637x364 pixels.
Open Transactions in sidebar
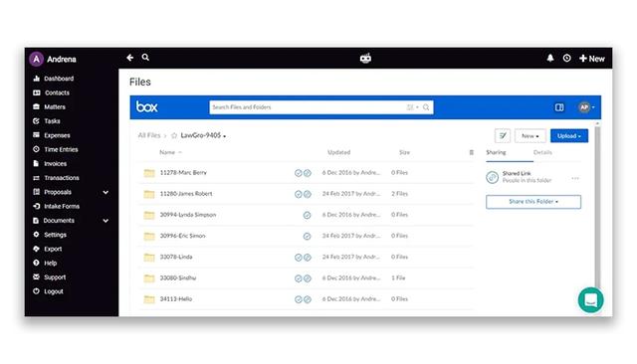[56, 178]
